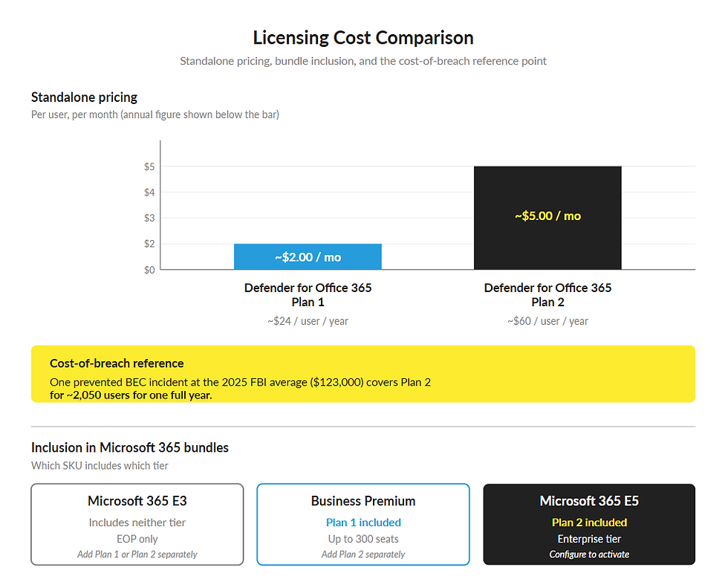Click the Defender for Office 365 Plan 2 label

[x=547, y=294]
